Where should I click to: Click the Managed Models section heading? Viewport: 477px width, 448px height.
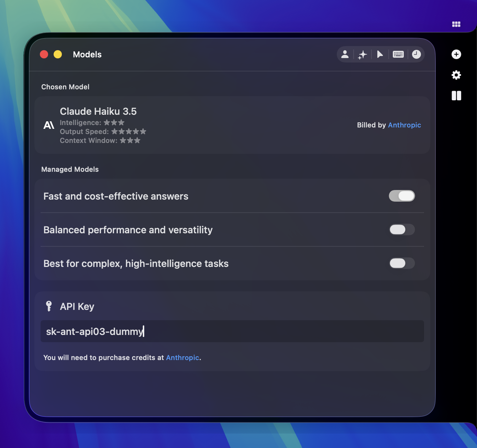tap(70, 169)
